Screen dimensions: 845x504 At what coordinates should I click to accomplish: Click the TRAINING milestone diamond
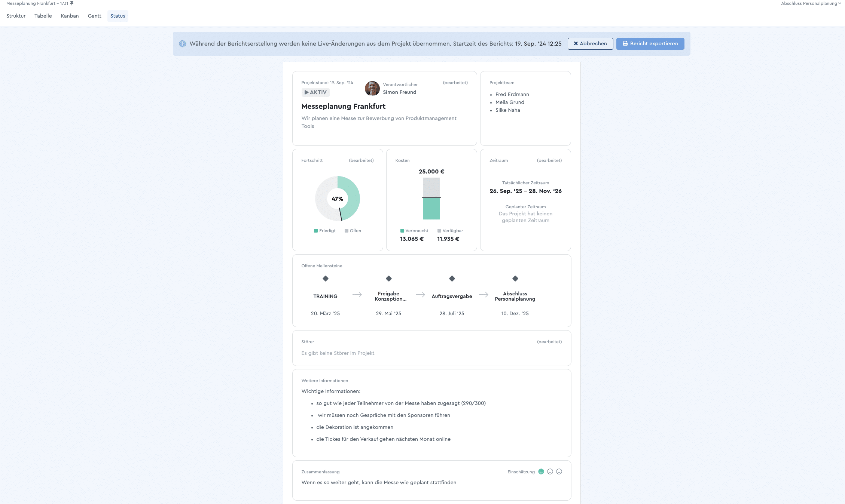[x=326, y=279]
